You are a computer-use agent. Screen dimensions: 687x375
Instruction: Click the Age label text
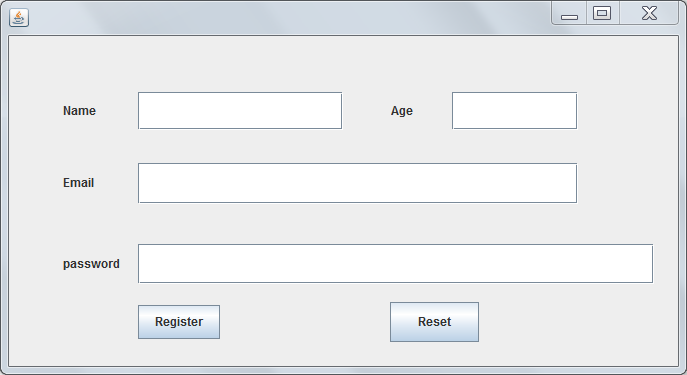pyautogui.click(x=402, y=111)
